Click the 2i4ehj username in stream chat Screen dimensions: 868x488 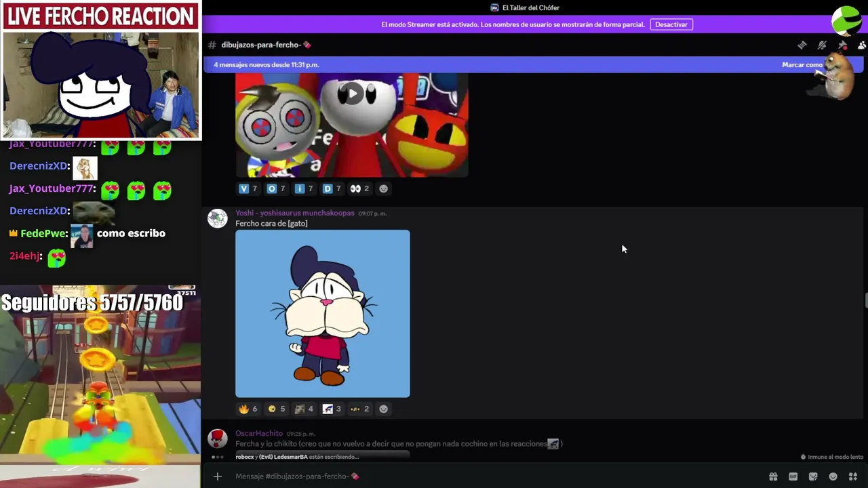point(25,256)
